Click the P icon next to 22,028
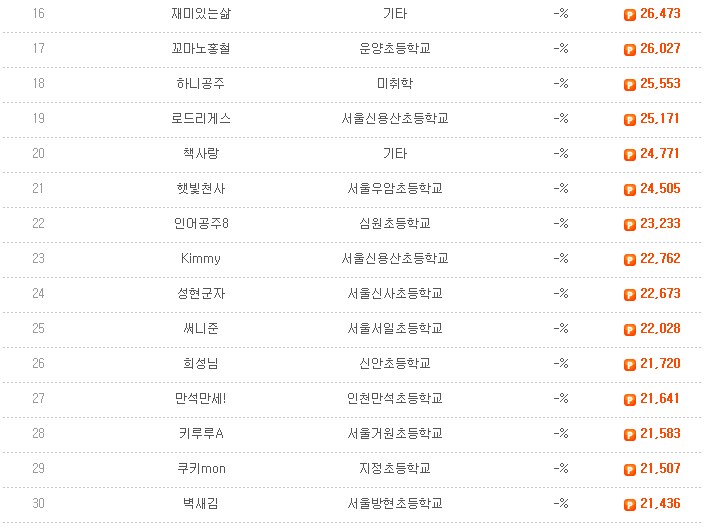 pyautogui.click(x=629, y=330)
